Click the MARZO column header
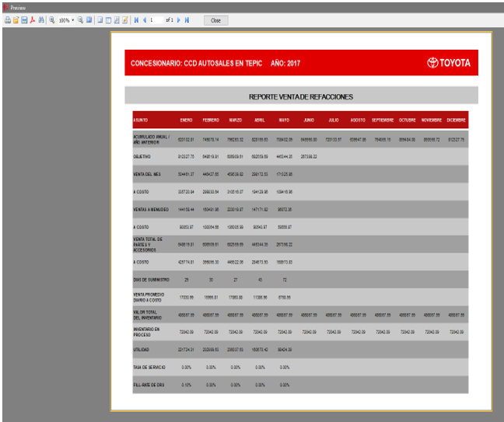Viewport: 504px width, 422px height. (x=236, y=120)
